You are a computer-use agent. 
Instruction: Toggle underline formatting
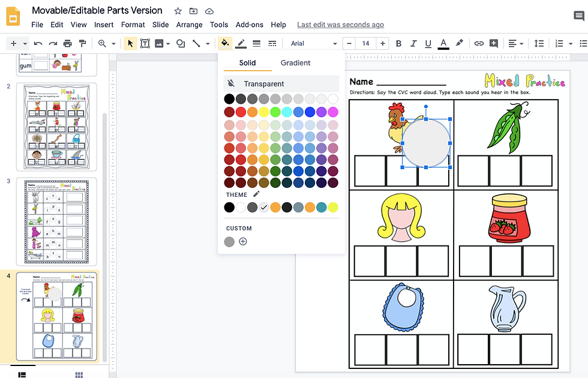click(x=428, y=43)
